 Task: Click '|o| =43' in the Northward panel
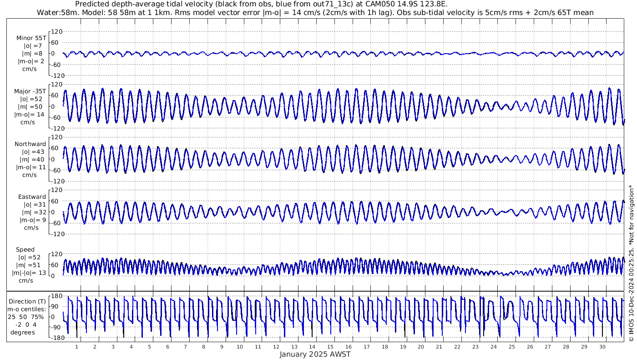pyautogui.click(x=33, y=152)
